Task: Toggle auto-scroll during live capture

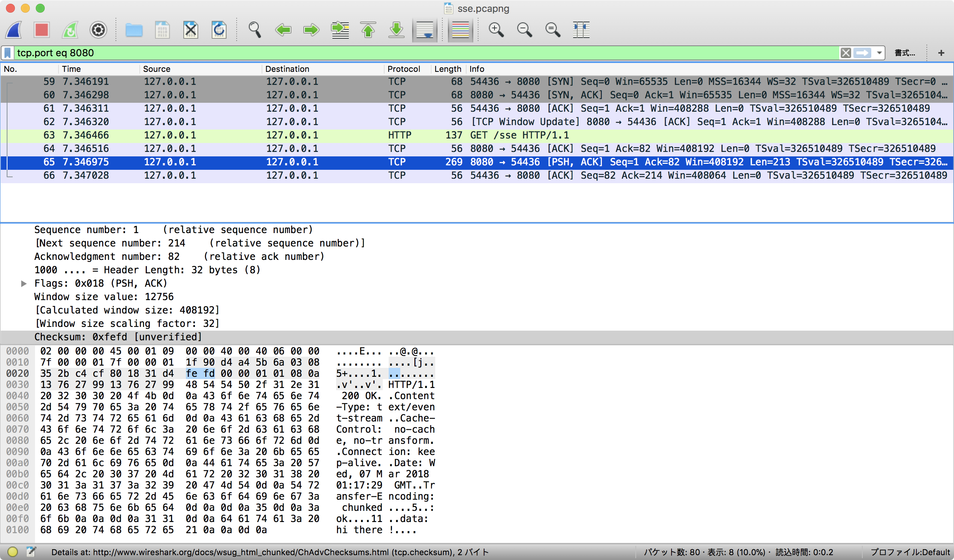Action: (424, 30)
